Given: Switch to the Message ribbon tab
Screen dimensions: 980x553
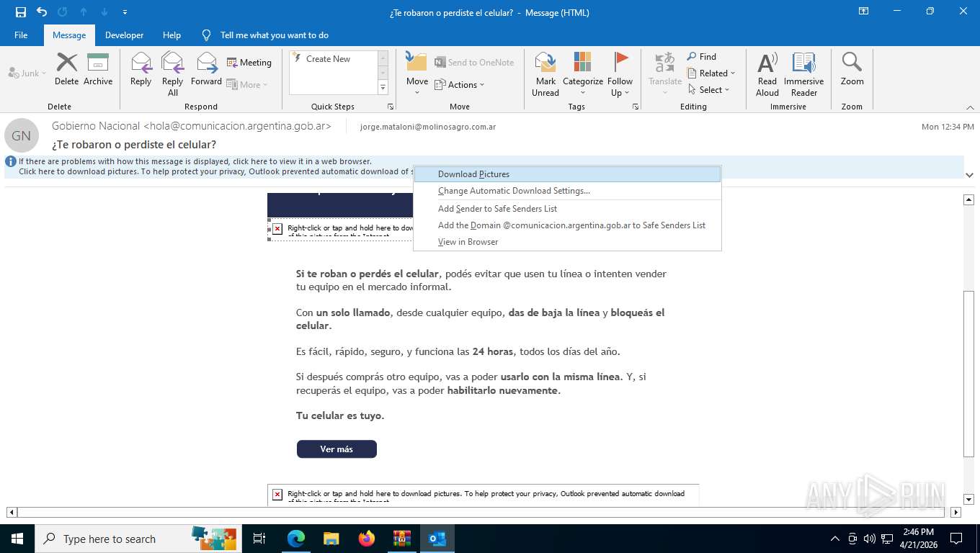Looking at the screenshot, I should (69, 35).
